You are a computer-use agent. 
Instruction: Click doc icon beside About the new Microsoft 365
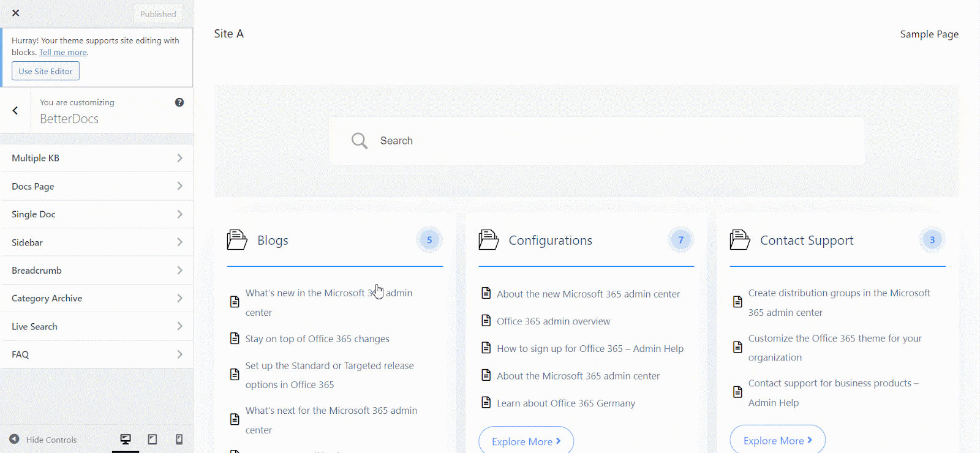click(486, 293)
